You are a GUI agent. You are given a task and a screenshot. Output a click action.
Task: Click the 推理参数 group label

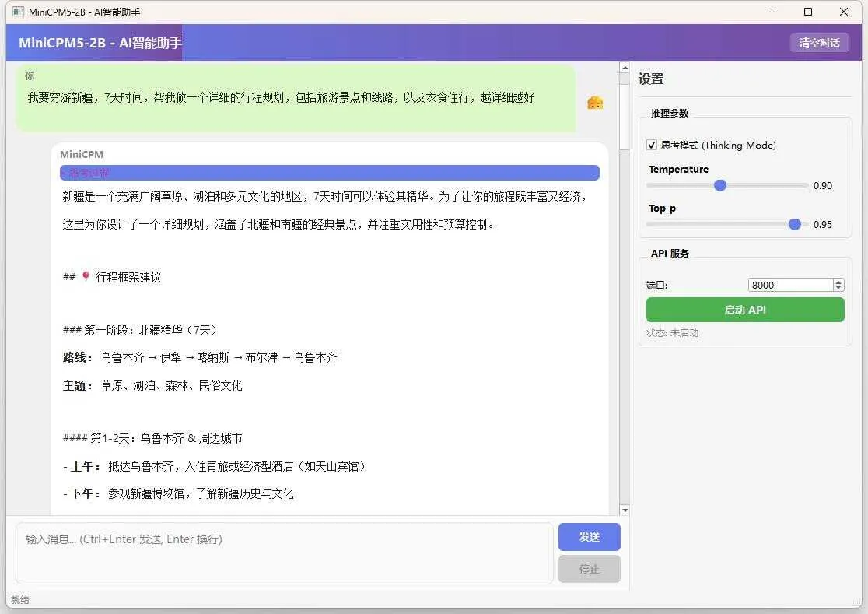coord(669,113)
